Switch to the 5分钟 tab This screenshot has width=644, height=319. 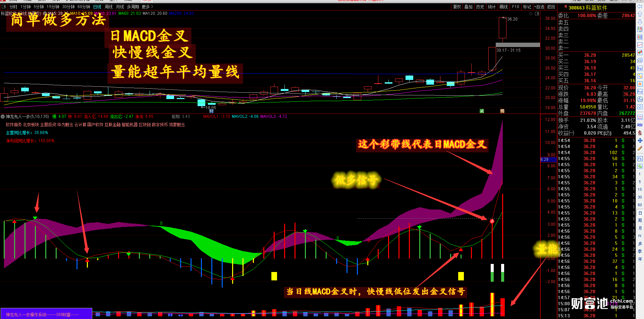pyautogui.click(x=39, y=7)
